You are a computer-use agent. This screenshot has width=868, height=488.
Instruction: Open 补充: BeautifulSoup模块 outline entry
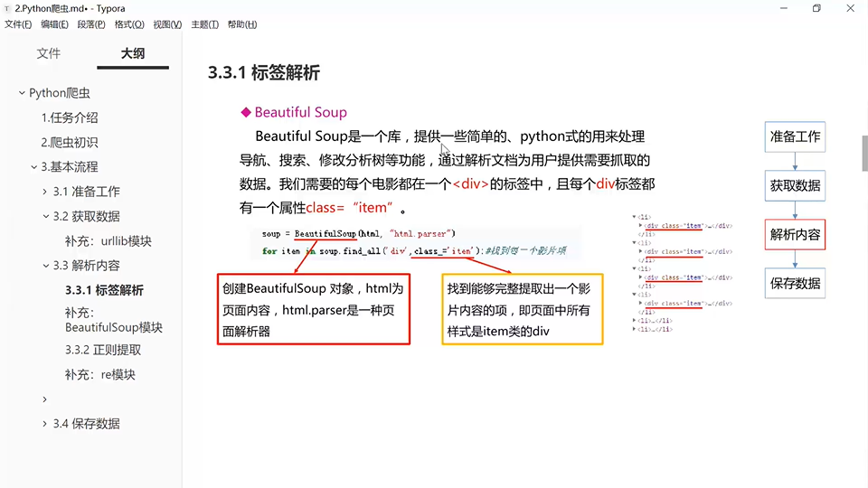[x=114, y=320]
